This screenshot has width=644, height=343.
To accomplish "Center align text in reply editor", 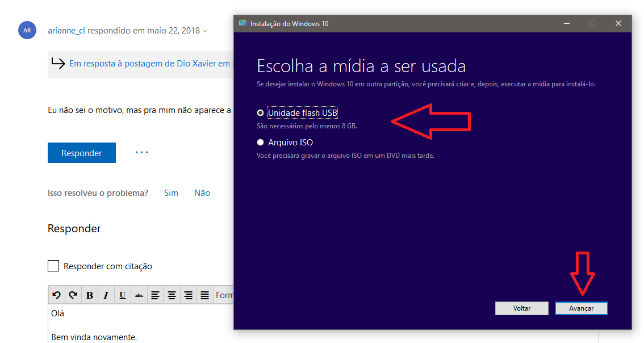I will [172, 295].
